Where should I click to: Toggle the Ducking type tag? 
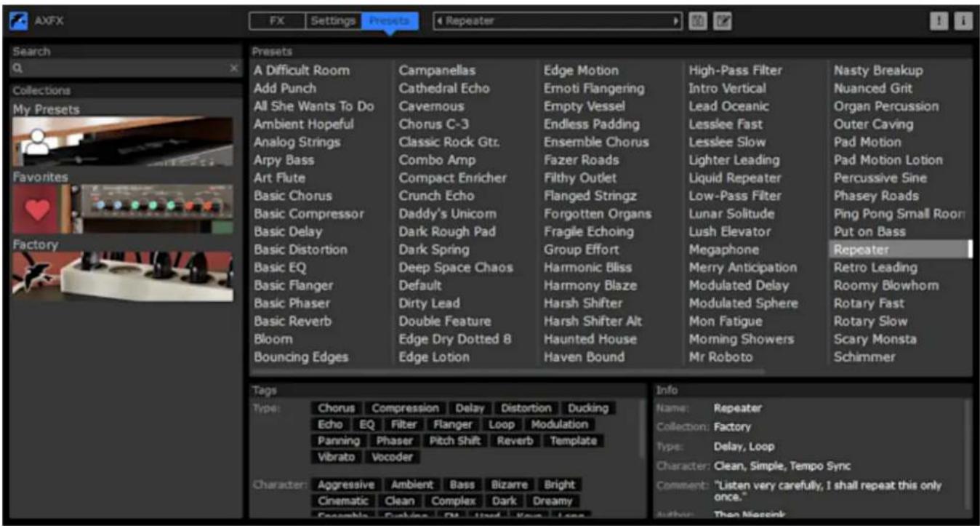pyautogui.click(x=587, y=408)
